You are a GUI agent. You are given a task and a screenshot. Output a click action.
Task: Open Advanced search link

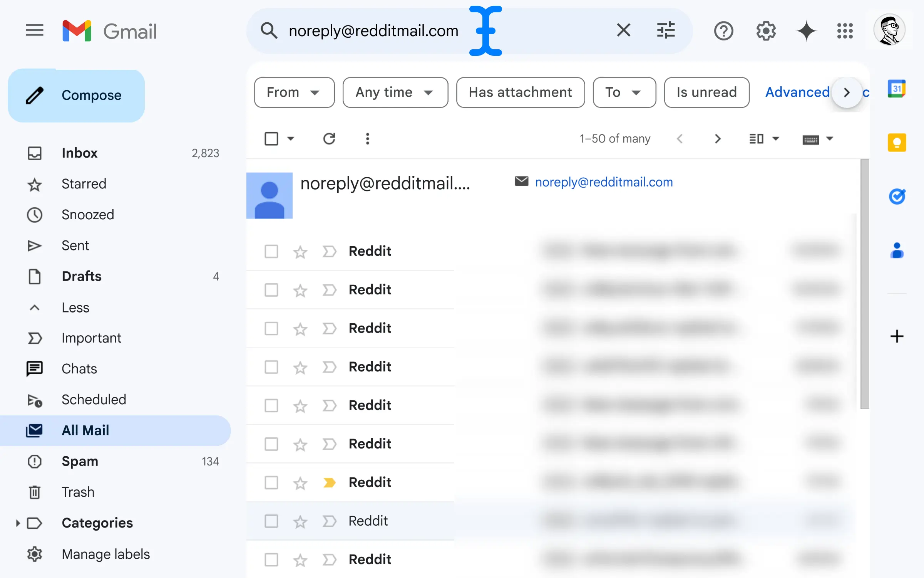point(797,92)
